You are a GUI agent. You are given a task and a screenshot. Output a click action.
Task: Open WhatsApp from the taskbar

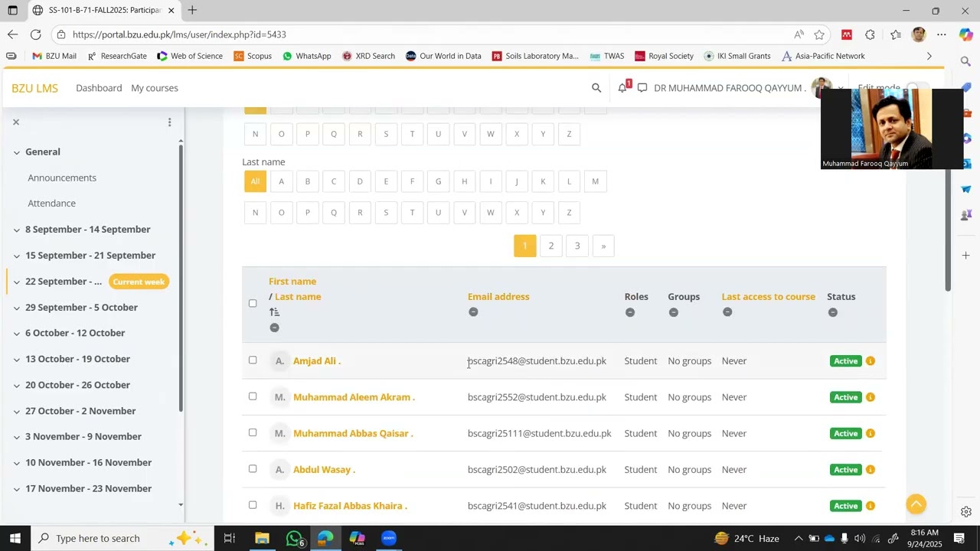click(295, 538)
